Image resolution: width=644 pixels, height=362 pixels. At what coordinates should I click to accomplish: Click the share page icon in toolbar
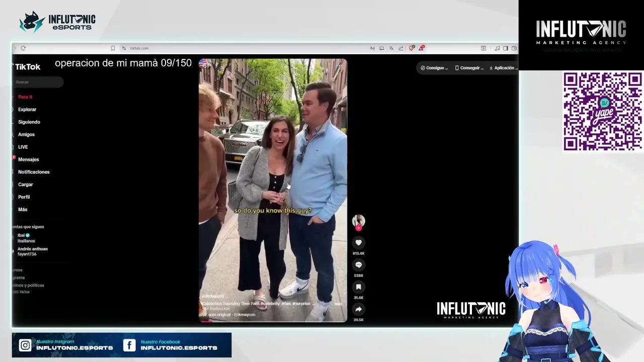[x=400, y=48]
